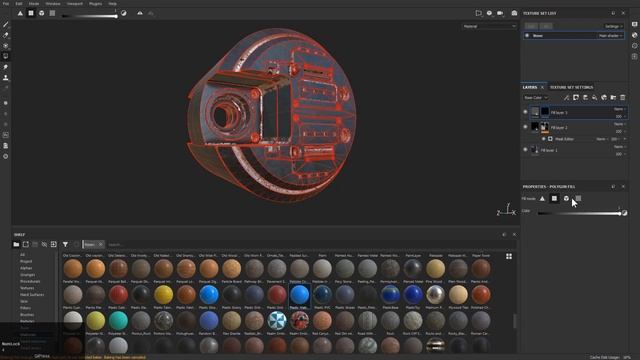This screenshot has height=360, width=640.
Task: Open the Edit menu
Action: click(x=19, y=3)
